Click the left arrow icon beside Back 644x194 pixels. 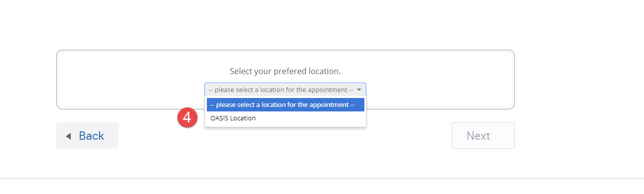69,136
